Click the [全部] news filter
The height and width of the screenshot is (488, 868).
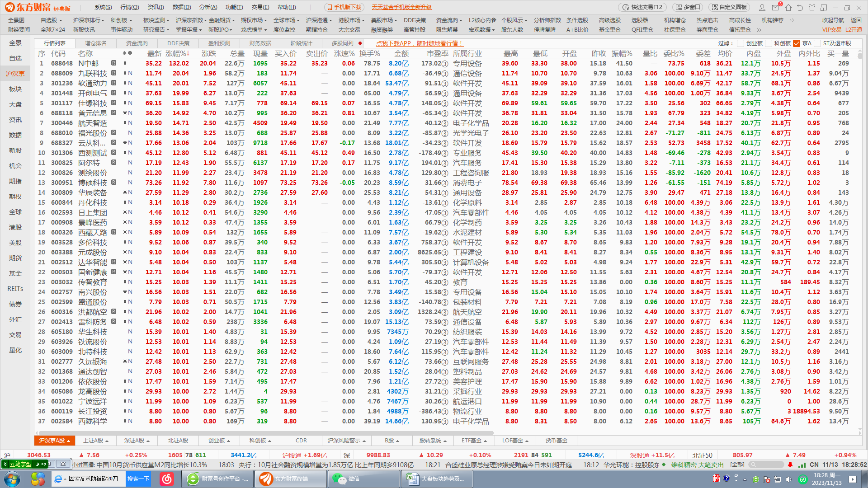click(737, 465)
